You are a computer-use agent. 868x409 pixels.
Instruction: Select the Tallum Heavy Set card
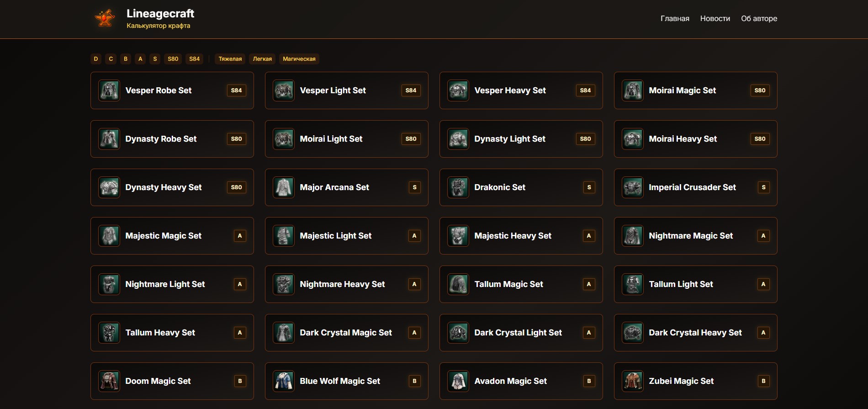coord(172,333)
